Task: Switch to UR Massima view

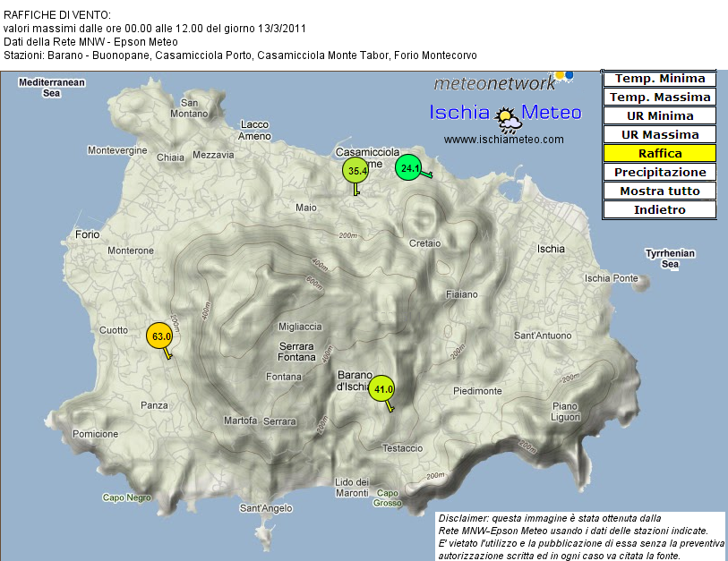Action: tap(659, 135)
